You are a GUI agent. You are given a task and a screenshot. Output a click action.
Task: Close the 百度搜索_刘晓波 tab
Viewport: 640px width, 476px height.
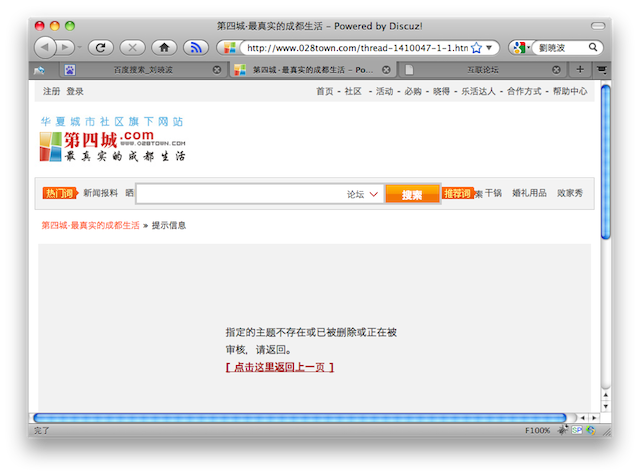click(217, 70)
